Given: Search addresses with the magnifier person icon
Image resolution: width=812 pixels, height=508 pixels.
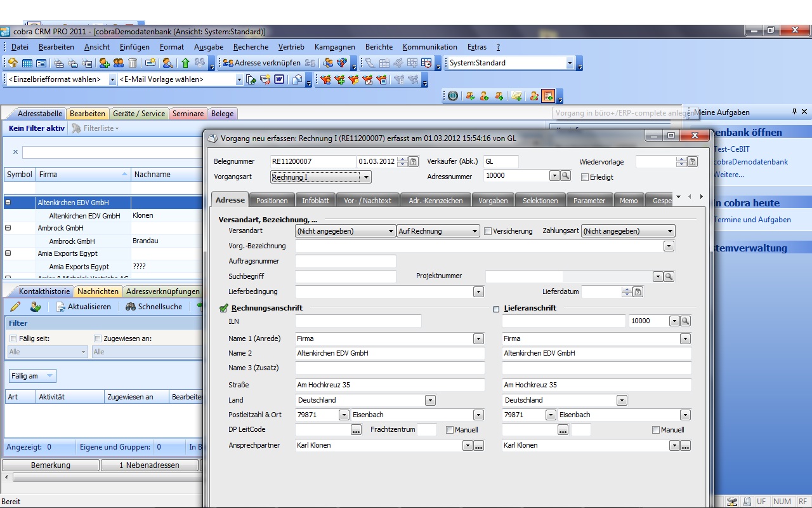Looking at the screenshot, I should (x=167, y=63).
